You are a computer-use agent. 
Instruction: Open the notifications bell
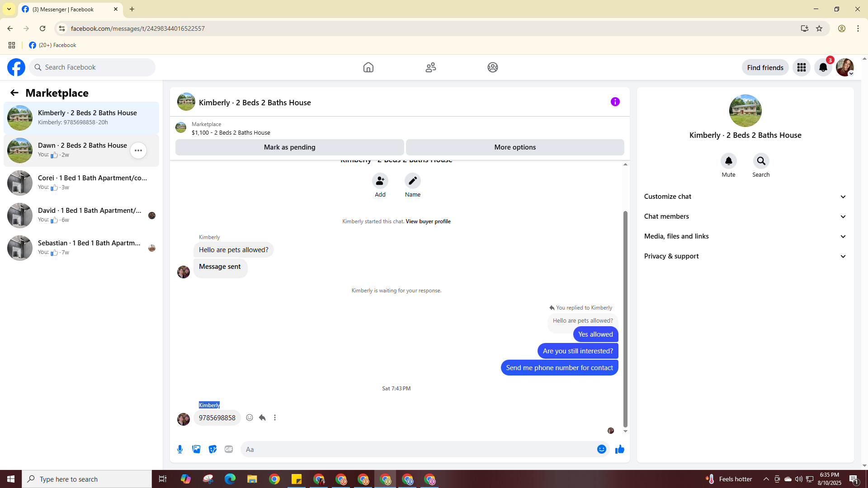coord(823,67)
